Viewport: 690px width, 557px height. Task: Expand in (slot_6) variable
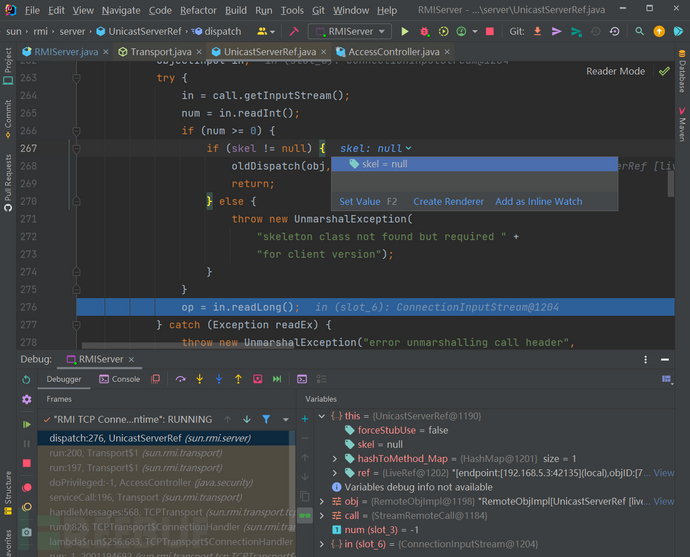pos(322,544)
